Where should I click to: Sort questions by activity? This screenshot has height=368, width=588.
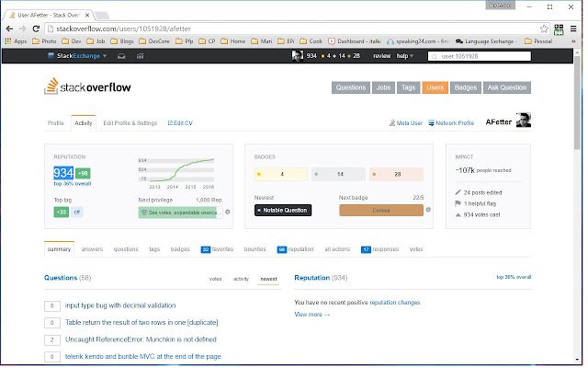(x=241, y=279)
